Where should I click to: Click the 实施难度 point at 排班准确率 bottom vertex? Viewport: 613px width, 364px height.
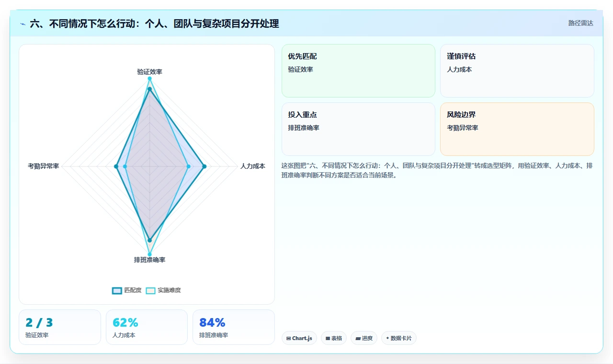[x=149, y=254]
